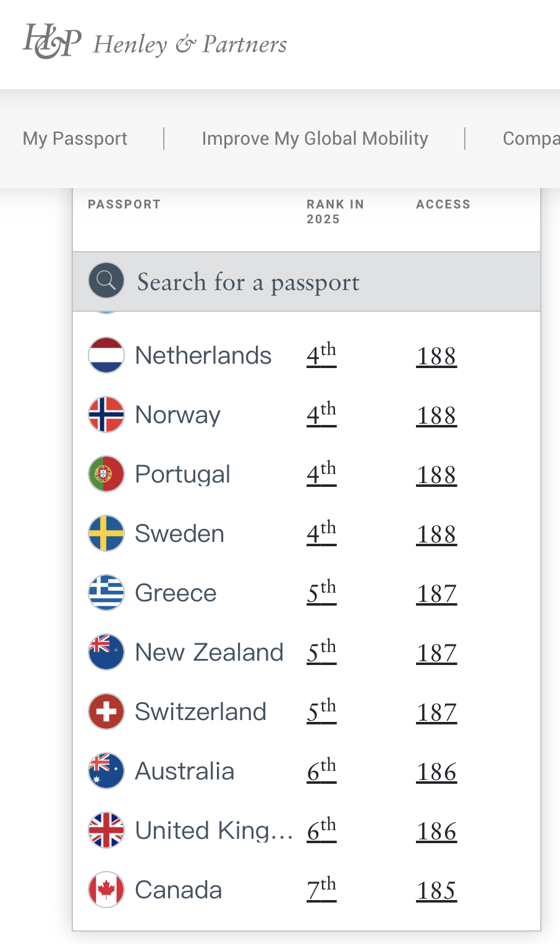Click the Portugal flag icon
The height and width of the screenshot is (944, 560).
pos(106,474)
